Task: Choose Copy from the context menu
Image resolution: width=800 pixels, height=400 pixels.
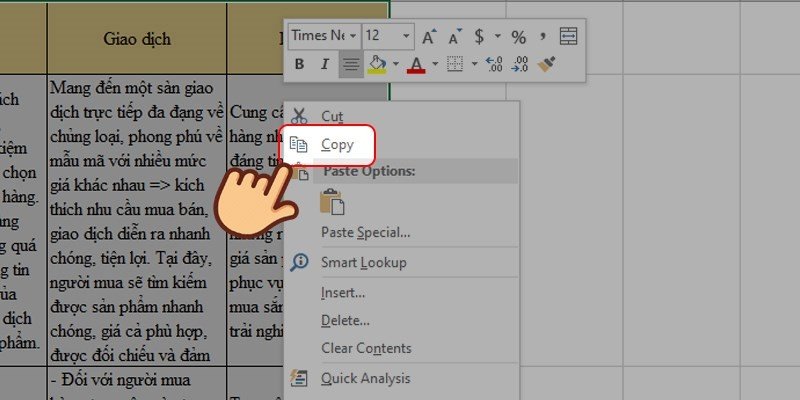Action: (x=337, y=145)
